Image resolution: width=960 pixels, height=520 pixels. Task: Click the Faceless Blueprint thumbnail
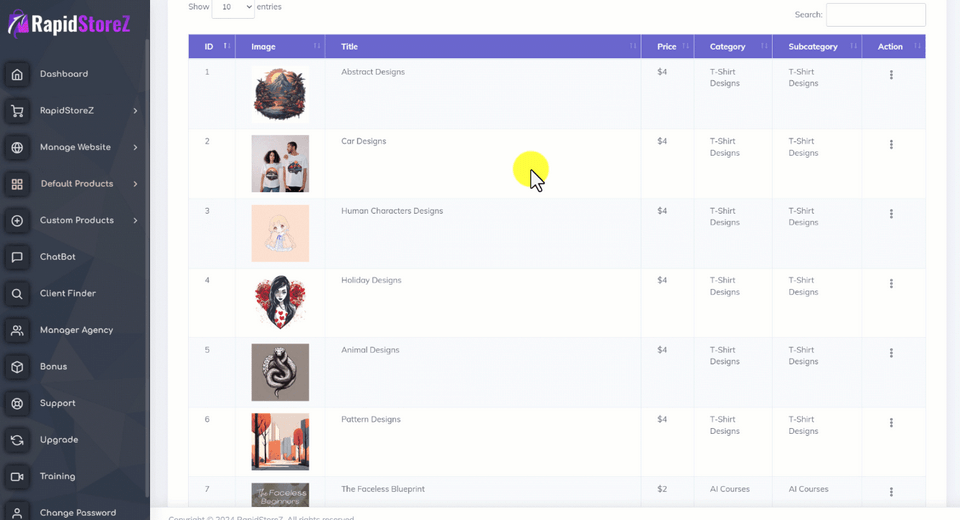click(280, 495)
